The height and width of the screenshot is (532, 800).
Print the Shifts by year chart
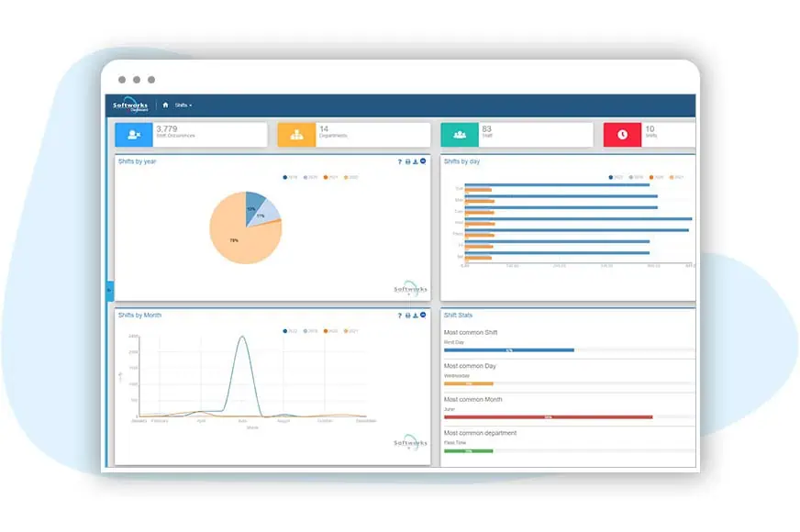(x=407, y=161)
